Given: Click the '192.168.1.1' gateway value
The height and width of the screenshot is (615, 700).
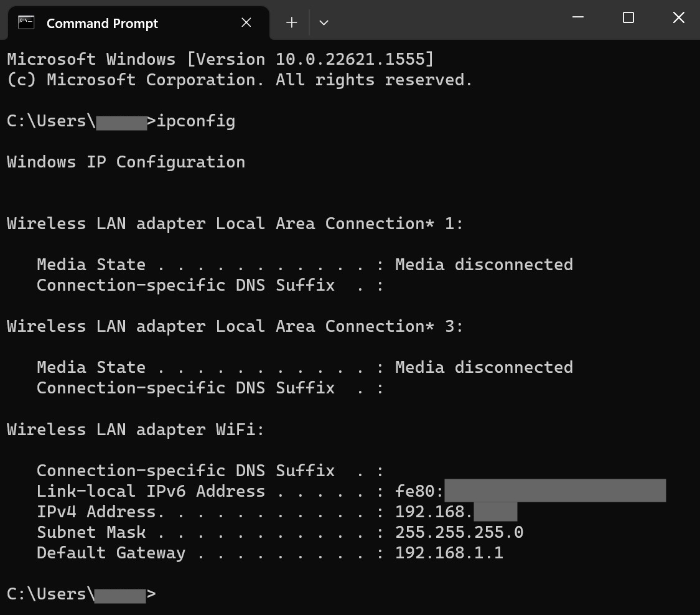Looking at the screenshot, I should point(449,553).
